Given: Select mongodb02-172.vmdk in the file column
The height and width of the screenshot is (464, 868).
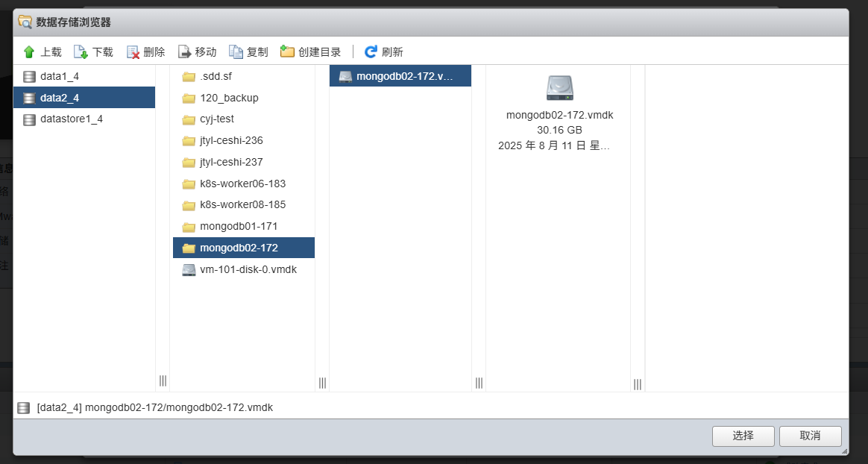Looking at the screenshot, I should click(x=404, y=76).
